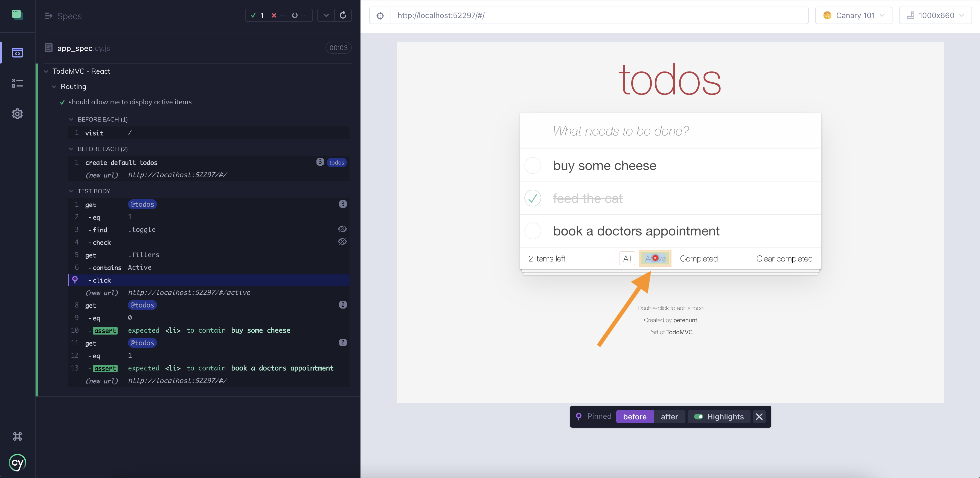Screen dimensions: 980x478
Task: Select the Active filter
Action: point(655,258)
